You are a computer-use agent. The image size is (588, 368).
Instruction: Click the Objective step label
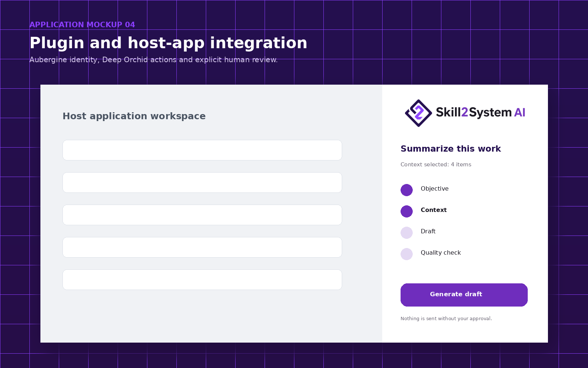434,188
